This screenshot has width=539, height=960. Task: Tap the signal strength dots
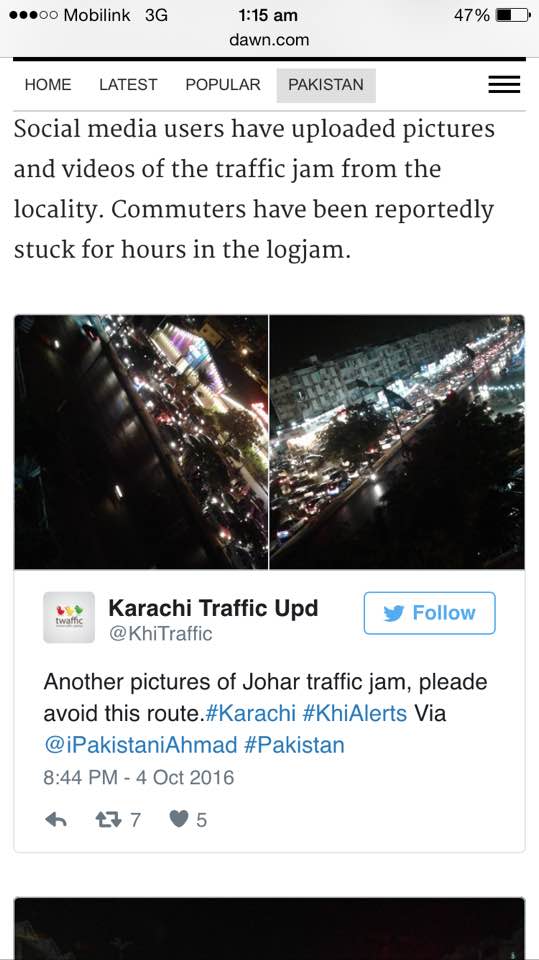[x=33, y=15]
